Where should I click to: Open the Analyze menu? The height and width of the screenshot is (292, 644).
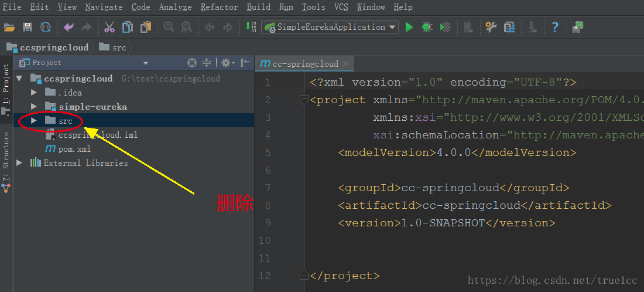tap(176, 7)
